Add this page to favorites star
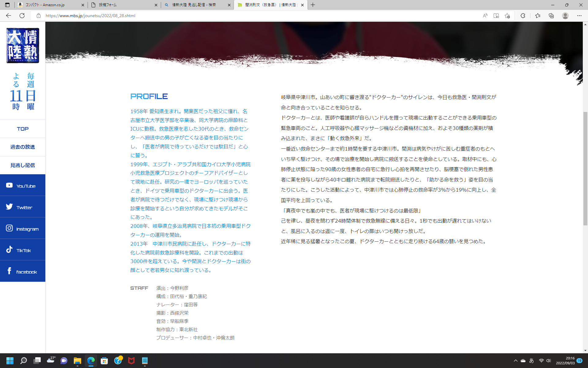Screen dimensions: 588x368 [507, 16]
